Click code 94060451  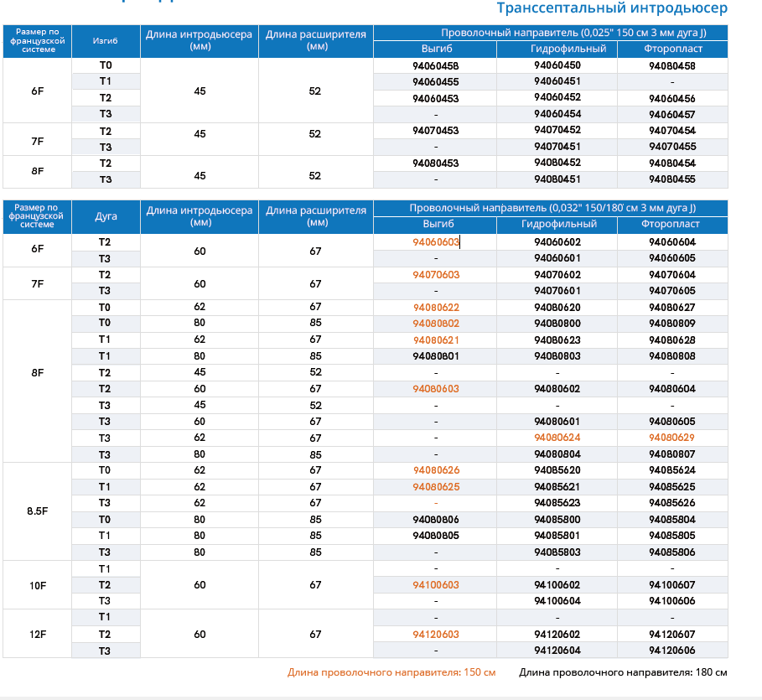[557, 81]
